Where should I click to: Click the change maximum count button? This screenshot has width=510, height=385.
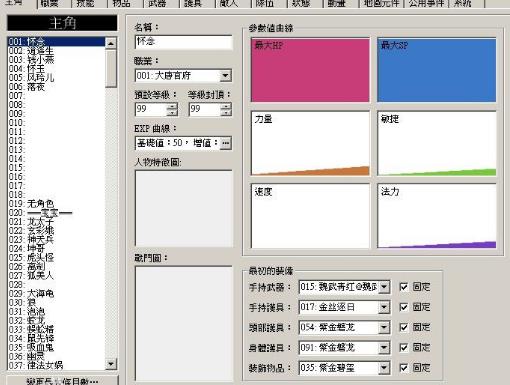coord(62,381)
